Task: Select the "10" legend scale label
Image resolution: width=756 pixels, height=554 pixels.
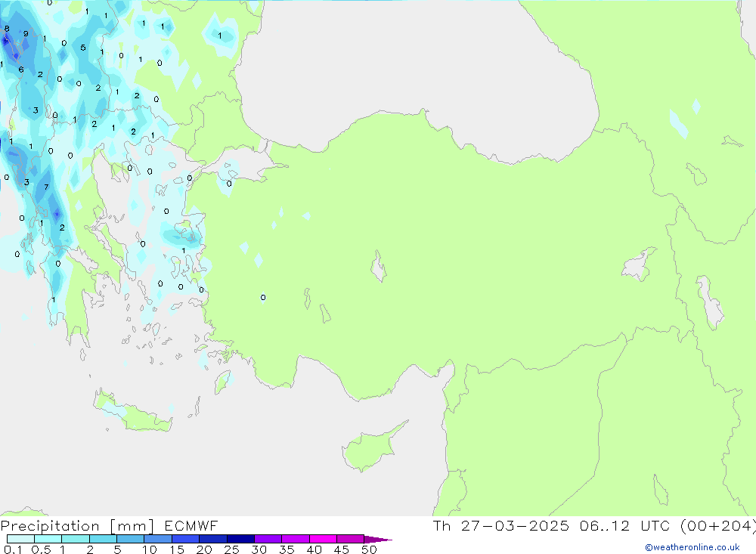Action: point(150,549)
